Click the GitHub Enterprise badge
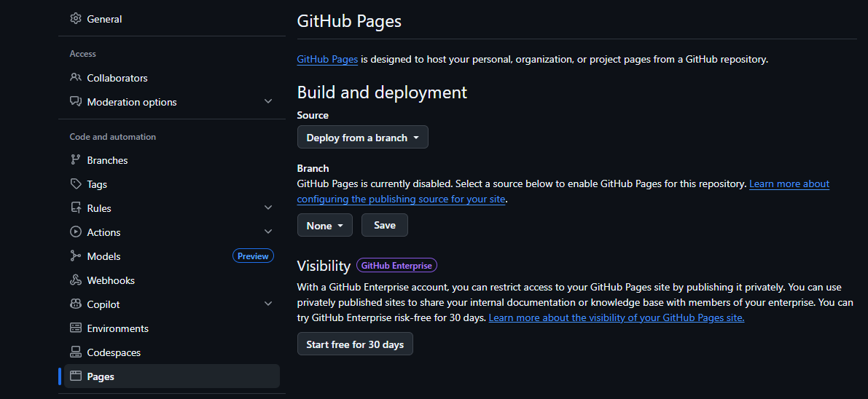 tap(397, 266)
